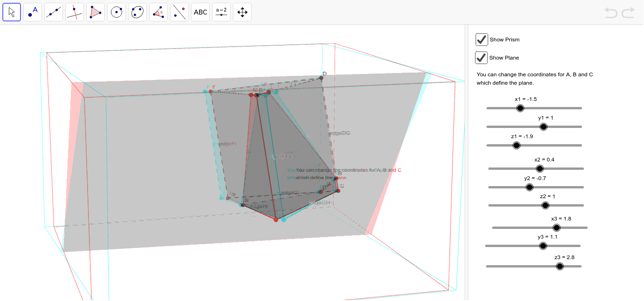644x301 pixels.
Task: Select the Perpendicular Line tool
Action: (75, 12)
